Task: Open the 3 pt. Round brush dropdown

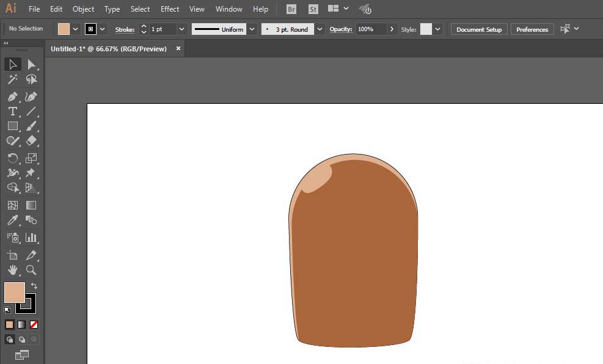Action: (320, 29)
